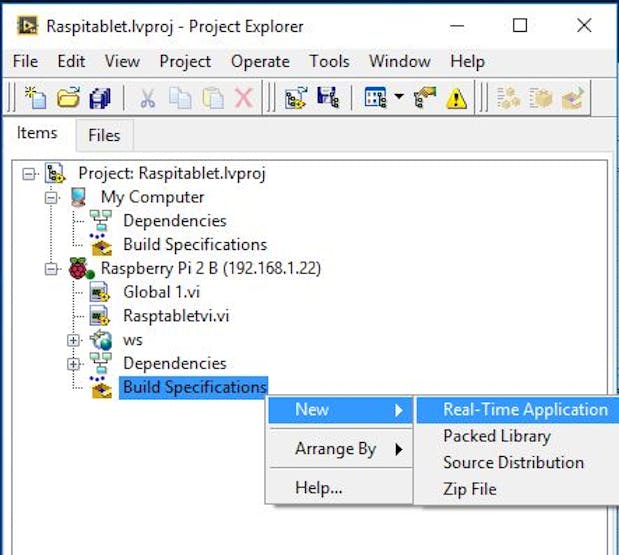Open the Window menu

400,62
